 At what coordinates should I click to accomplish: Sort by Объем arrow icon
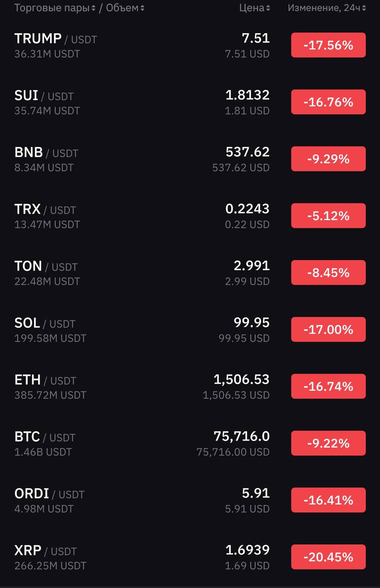coord(142,8)
